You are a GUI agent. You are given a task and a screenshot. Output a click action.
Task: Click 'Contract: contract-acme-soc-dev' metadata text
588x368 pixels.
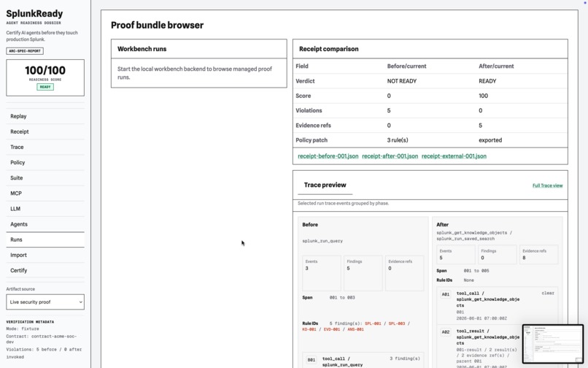pyautogui.click(x=42, y=339)
